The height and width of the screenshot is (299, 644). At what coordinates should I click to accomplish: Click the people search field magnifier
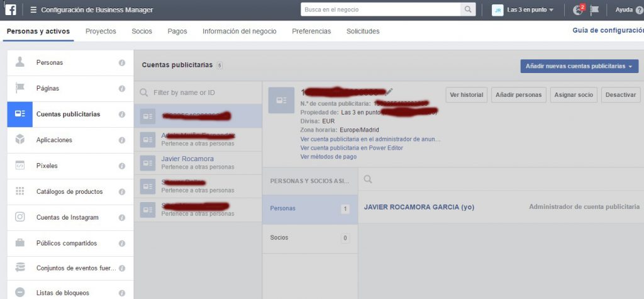(368, 179)
